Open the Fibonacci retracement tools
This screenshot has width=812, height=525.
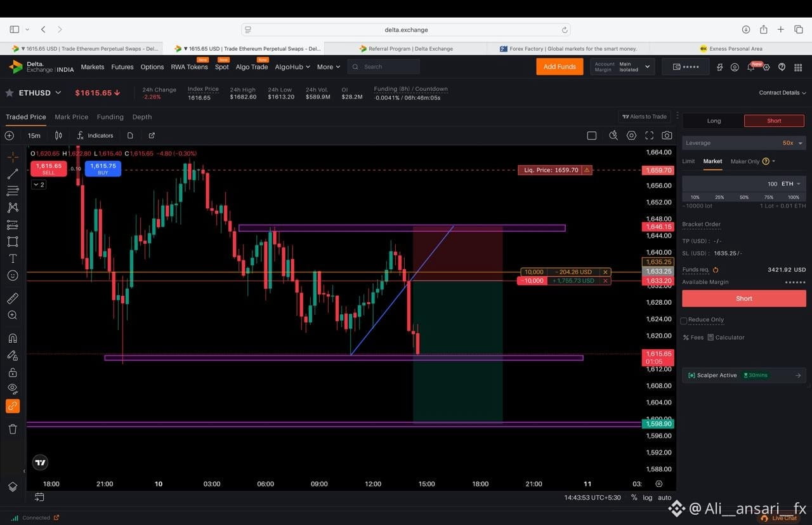pos(13,190)
